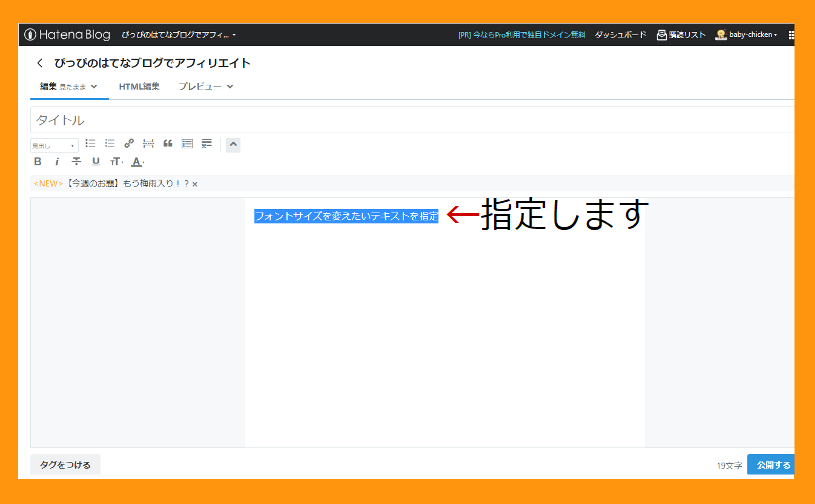Click the 公開する button
Image resolution: width=815 pixels, height=504 pixels.
tap(771, 465)
